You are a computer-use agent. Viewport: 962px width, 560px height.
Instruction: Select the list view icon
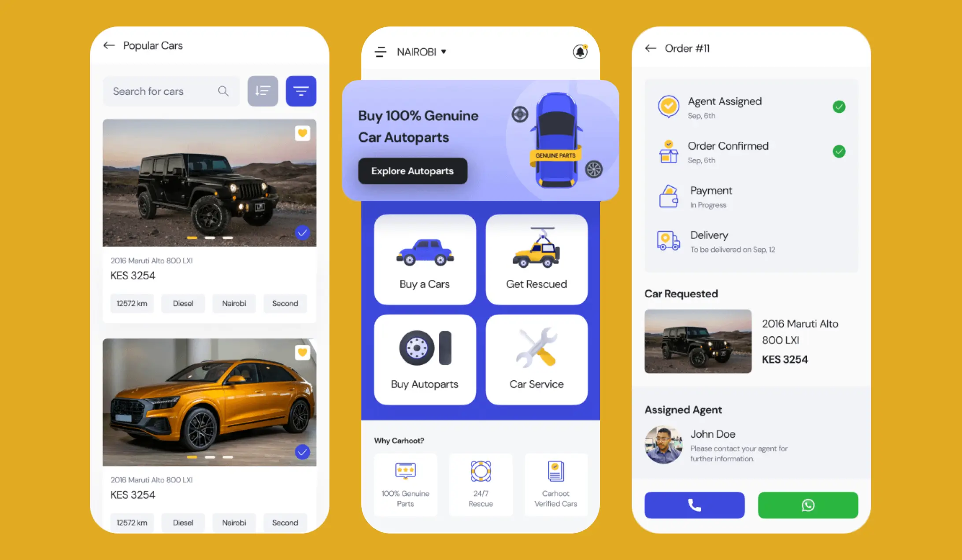coord(263,91)
